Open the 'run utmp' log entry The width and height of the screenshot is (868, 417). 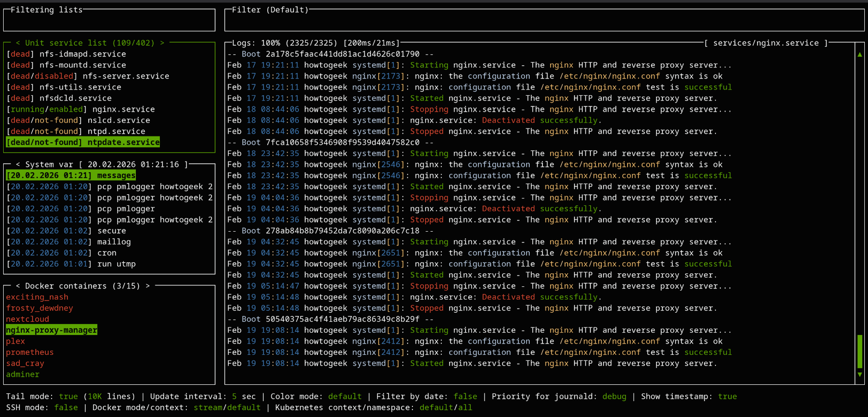pyautogui.click(x=71, y=264)
